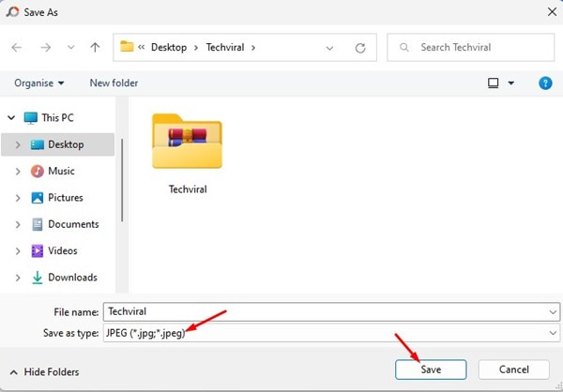Screen dimensions: 563x392
Task: Click the Techviral folder name label
Action: [188, 189]
